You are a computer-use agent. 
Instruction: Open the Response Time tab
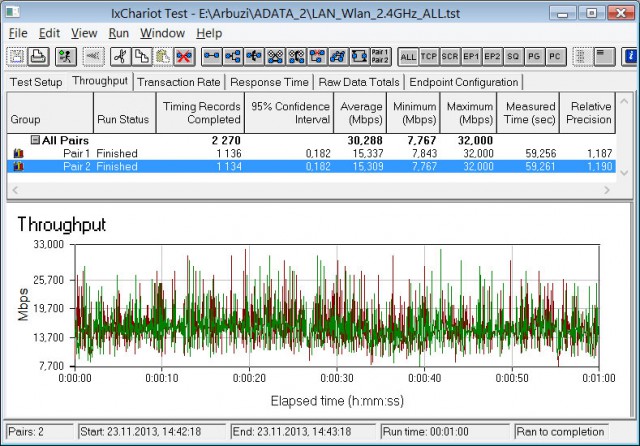click(269, 82)
